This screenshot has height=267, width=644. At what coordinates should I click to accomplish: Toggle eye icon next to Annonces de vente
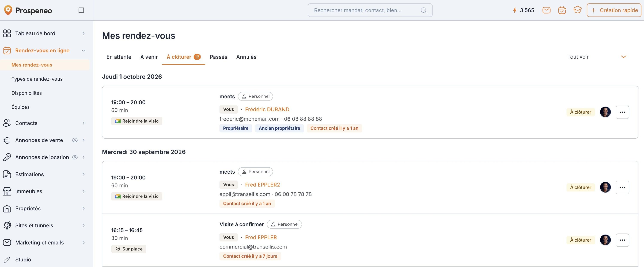click(75, 140)
